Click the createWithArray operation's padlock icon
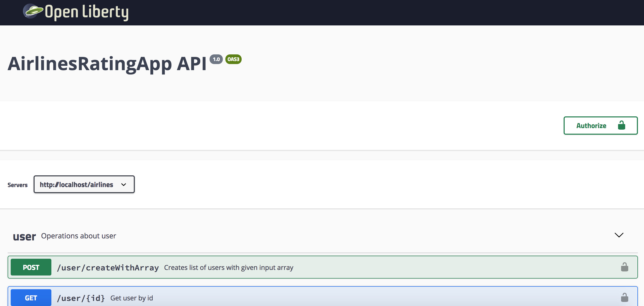This screenshot has width=644, height=306. (624, 267)
